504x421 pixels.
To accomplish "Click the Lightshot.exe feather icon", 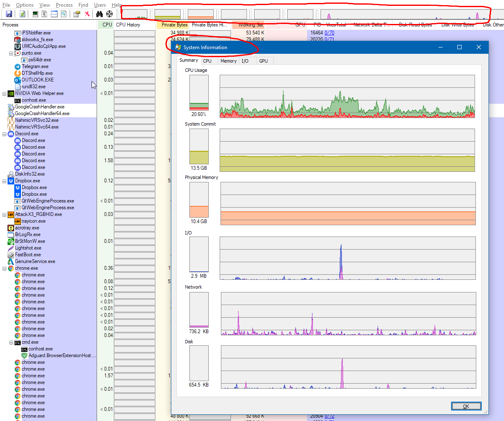I will (x=11, y=248).
